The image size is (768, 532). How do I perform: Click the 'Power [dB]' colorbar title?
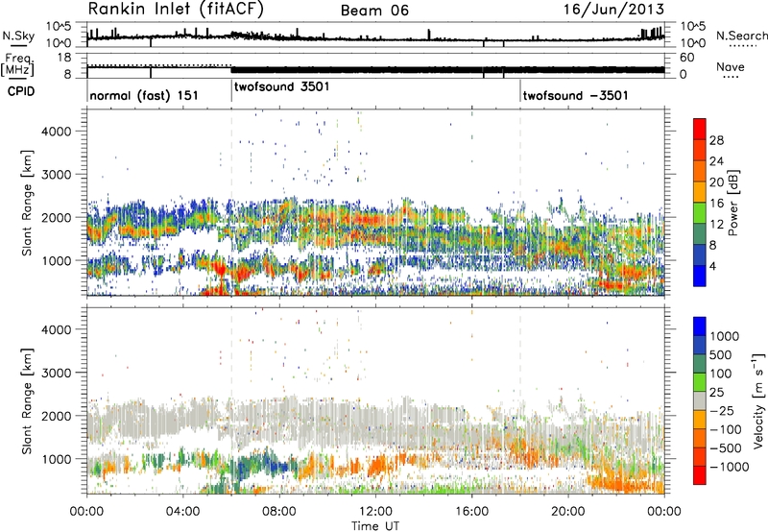click(733, 203)
